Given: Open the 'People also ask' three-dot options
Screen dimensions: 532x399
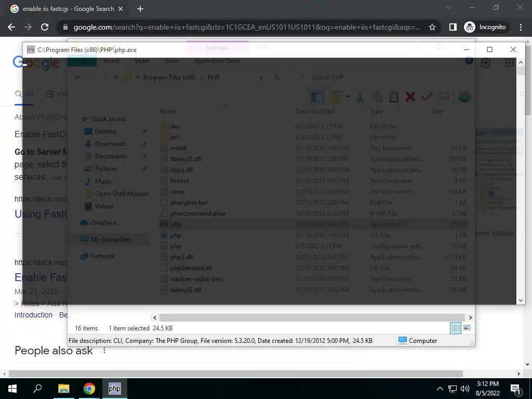Looking at the screenshot, I should [104, 350].
